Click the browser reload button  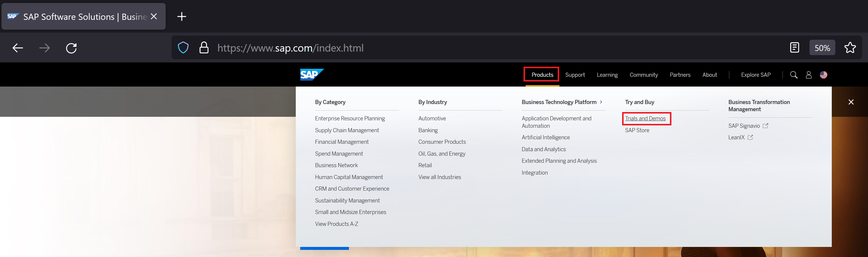tap(72, 48)
